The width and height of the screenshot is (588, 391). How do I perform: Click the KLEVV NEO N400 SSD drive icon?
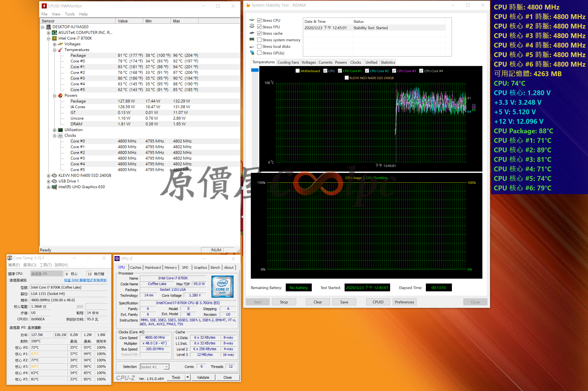point(54,175)
